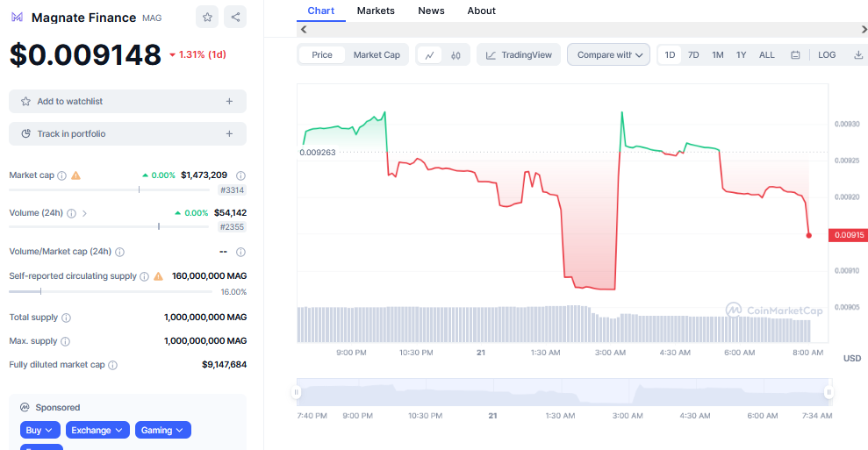Screen dimensions: 868x450
Task: Open TradingView chart
Action: click(x=519, y=54)
